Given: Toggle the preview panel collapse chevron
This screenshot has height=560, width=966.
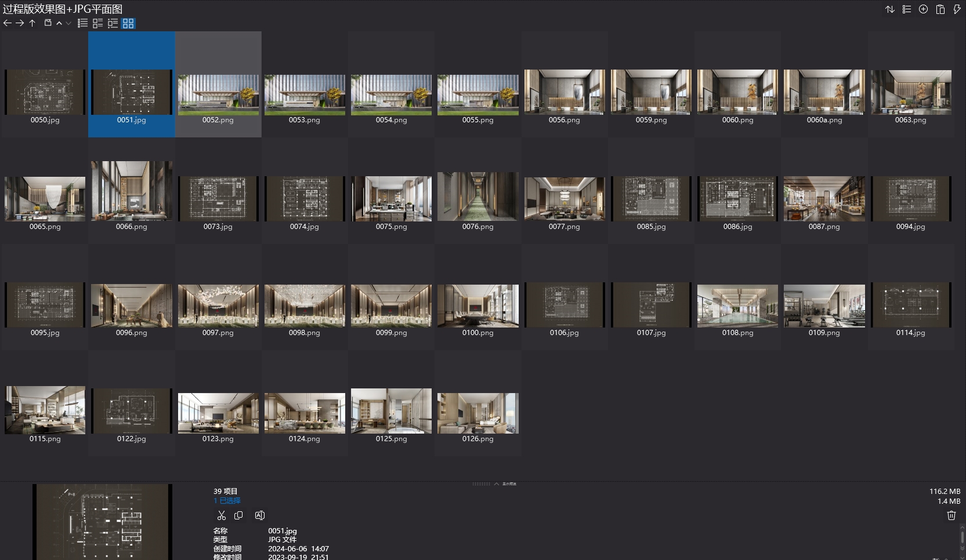Looking at the screenshot, I should click(x=497, y=483).
